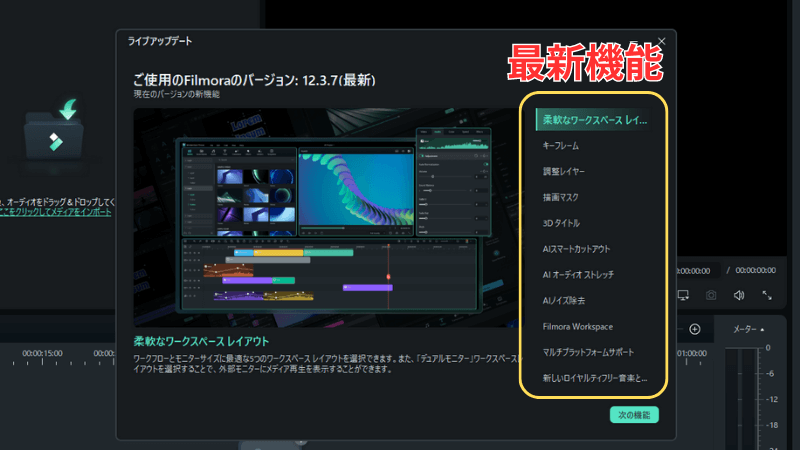The height and width of the screenshot is (450, 800).
Task: Click the media import link in main window
Action: pyautogui.click(x=55, y=212)
